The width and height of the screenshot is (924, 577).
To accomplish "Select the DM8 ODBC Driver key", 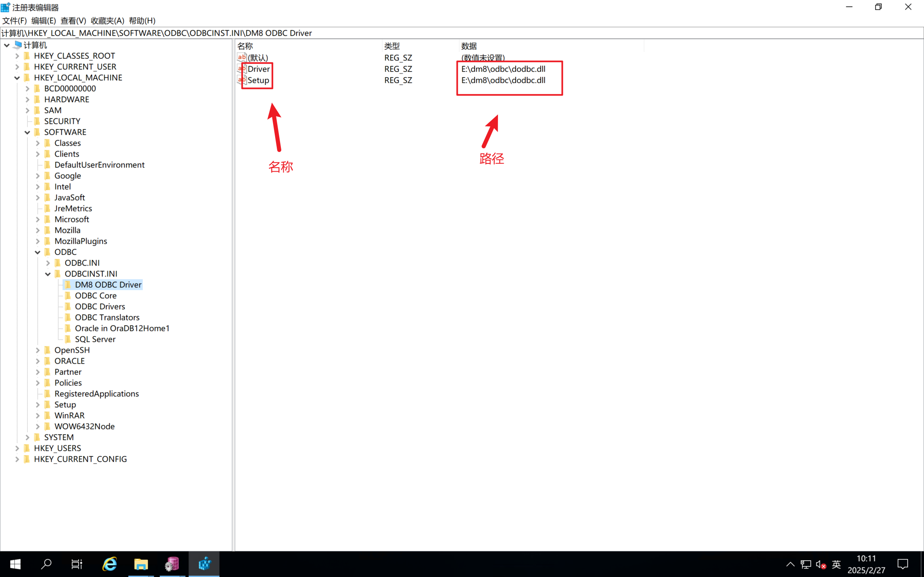I will pyautogui.click(x=108, y=284).
